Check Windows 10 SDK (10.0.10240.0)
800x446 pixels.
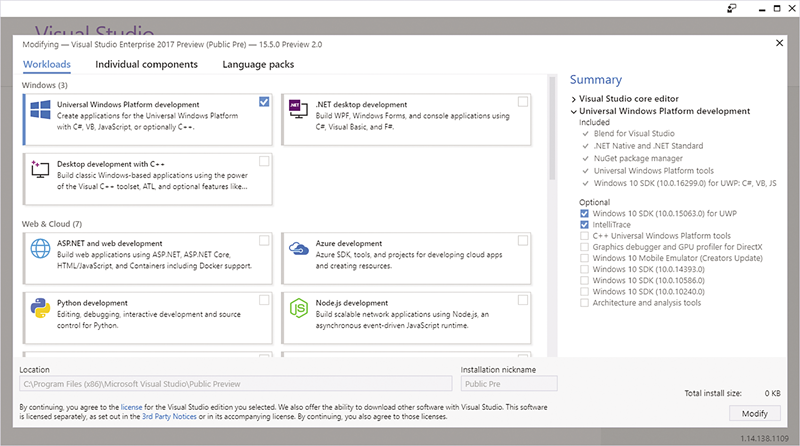click(584, 292)
